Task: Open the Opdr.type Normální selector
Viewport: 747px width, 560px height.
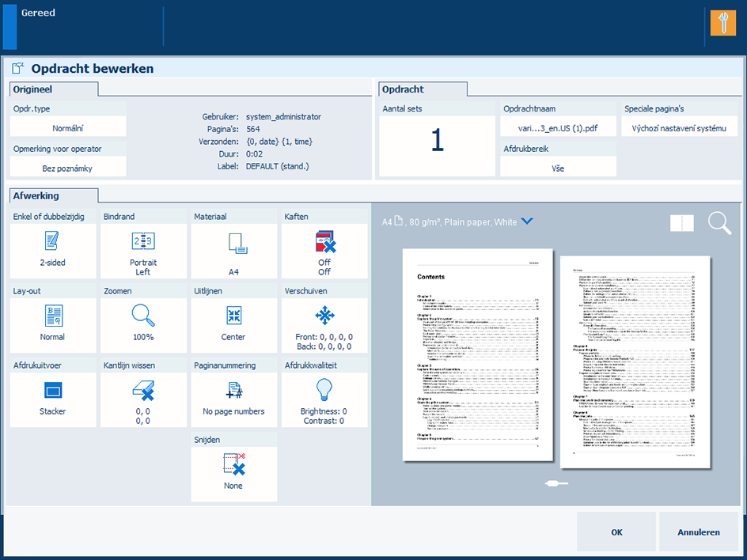Action: coord(68,127)
